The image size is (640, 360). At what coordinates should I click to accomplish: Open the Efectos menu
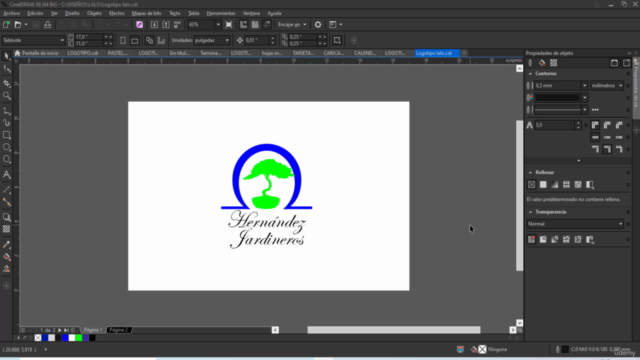click(116, 13)
